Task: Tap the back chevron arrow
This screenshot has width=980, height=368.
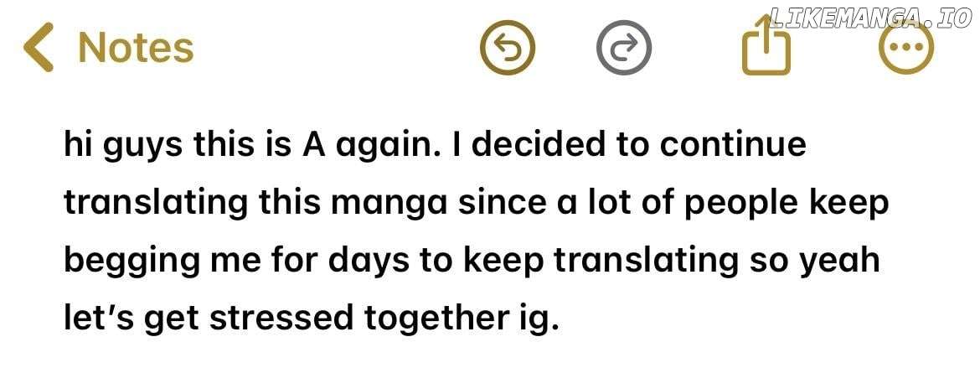Action: [x=39, y=47]
